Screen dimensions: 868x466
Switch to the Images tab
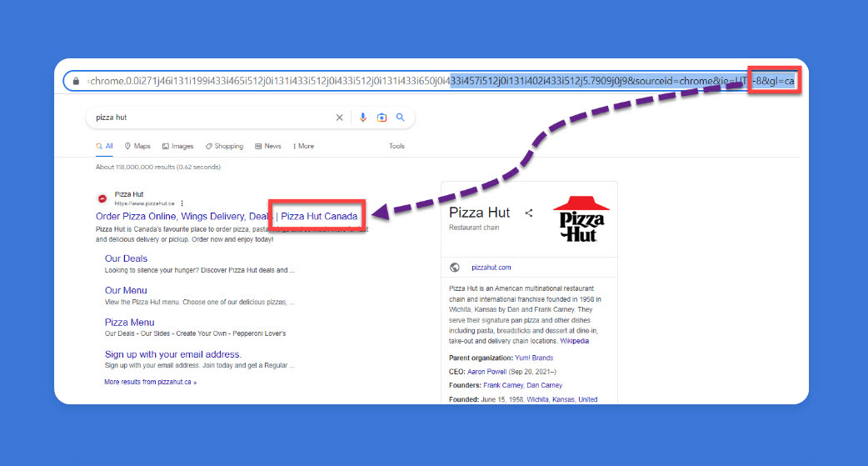[x=177, y=146]
